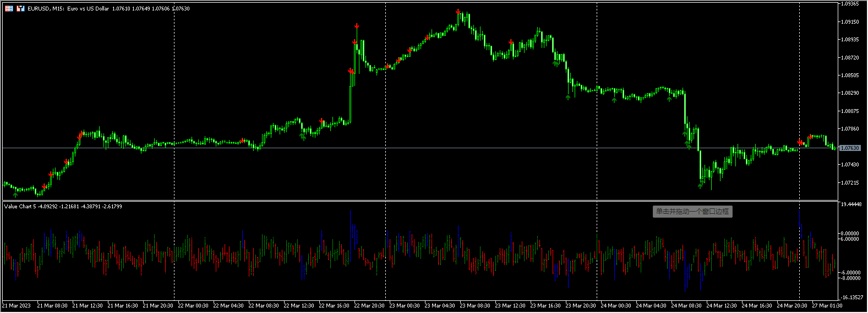The height and width of the screenshot is (313, 868).
Task: Click the 1.07860 price scale label
Action: point(850,129)
